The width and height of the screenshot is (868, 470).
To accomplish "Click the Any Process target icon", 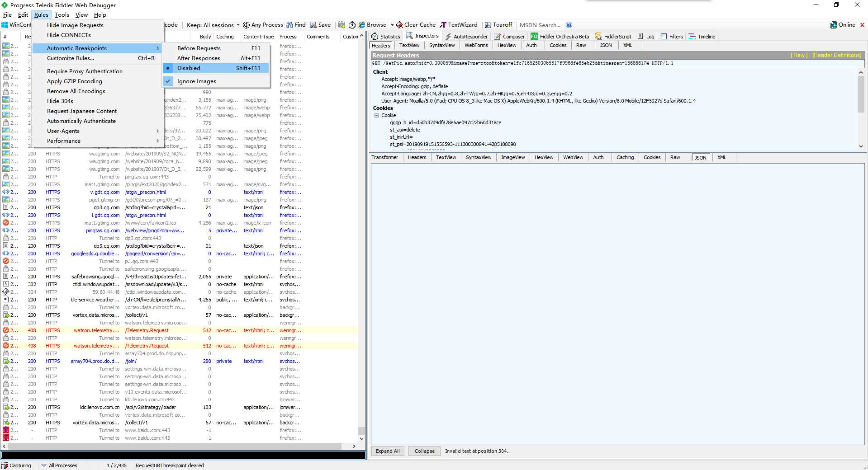I will pos(246,25).
